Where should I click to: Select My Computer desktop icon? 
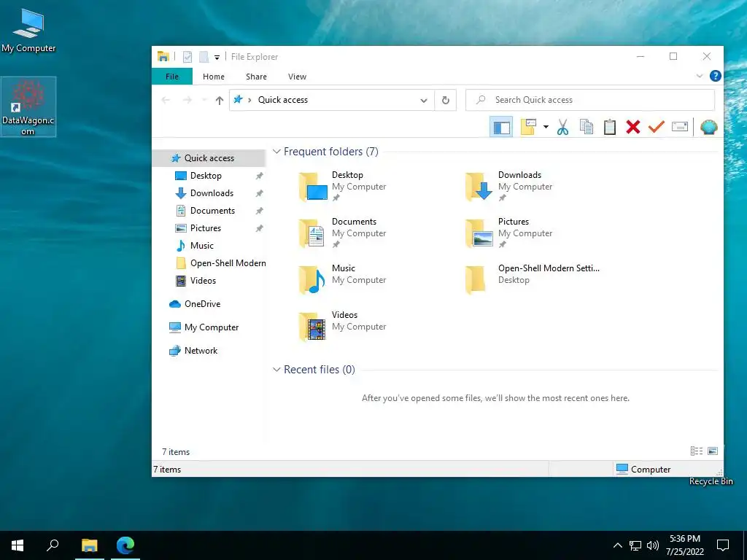[28, 31]
